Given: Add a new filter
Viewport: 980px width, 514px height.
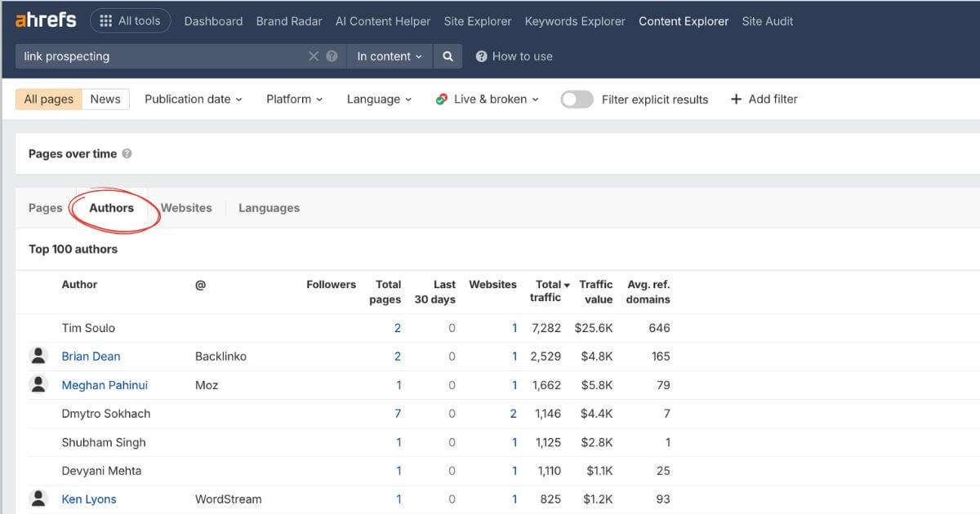Looking at the screenshot, I should [764, 99].
